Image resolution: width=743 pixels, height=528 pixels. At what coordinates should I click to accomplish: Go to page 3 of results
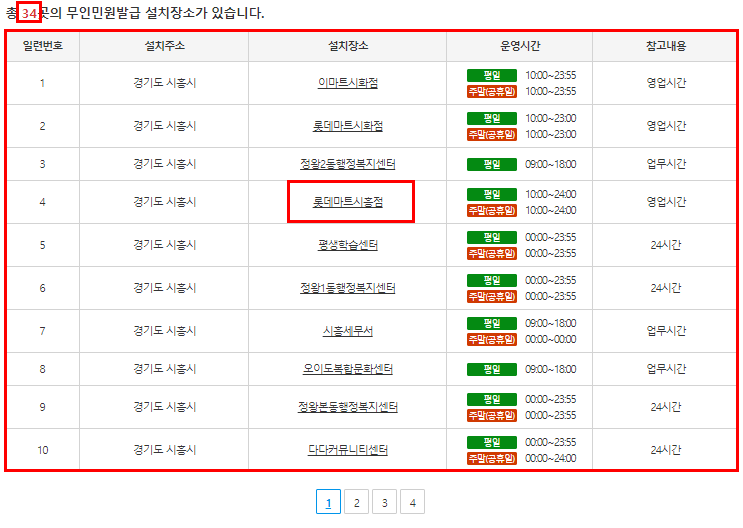tap(385, 502)
